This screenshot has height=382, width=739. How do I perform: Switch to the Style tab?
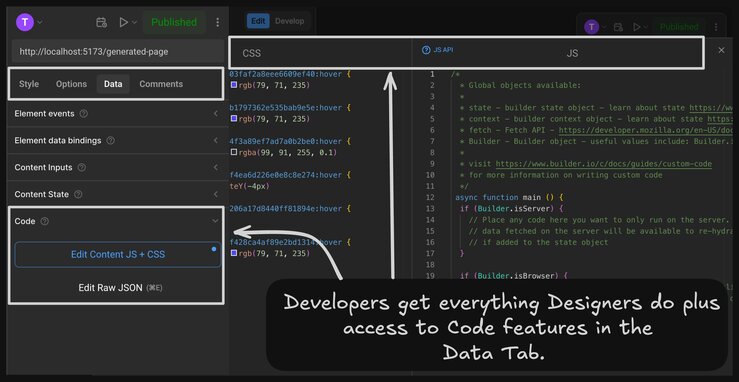(29, 84)
